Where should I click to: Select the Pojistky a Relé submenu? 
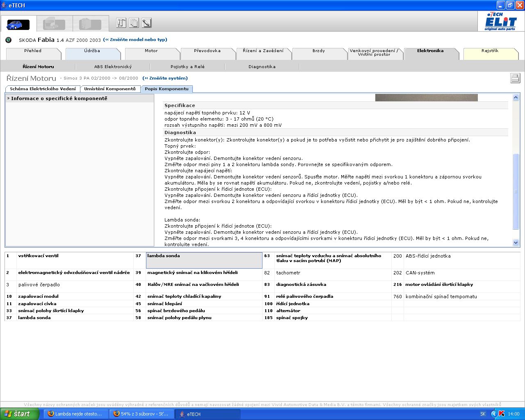point(187,66)
